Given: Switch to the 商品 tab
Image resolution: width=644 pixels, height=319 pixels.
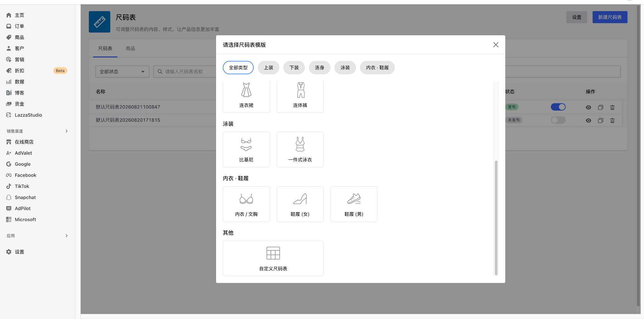Looking at the screenshot, I should click(130, 48).
